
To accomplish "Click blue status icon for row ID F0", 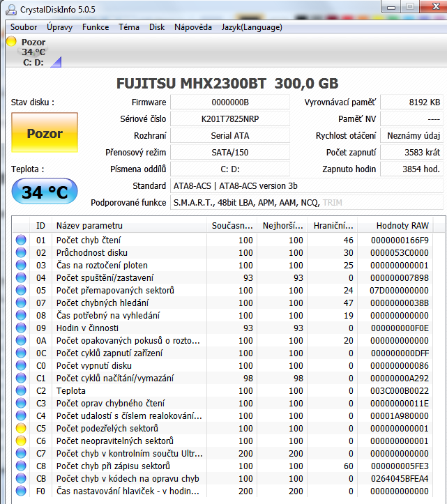I will [21, 491].
